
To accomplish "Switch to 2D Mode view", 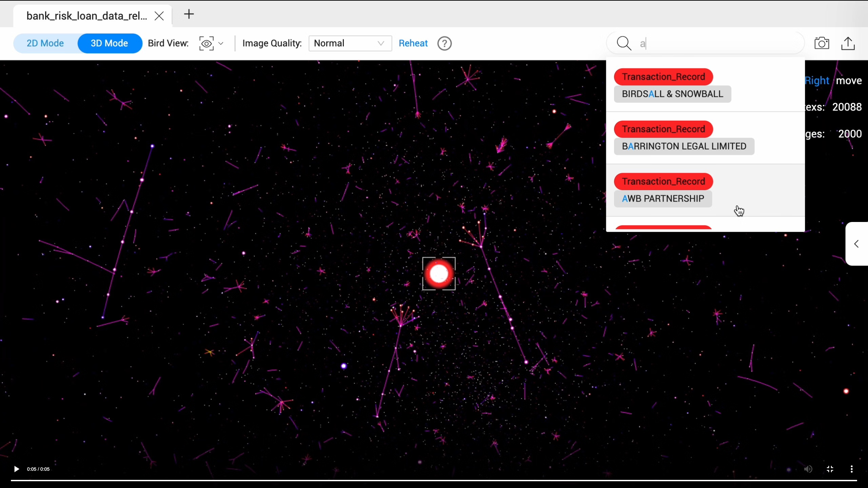I will tap(45, 43).
